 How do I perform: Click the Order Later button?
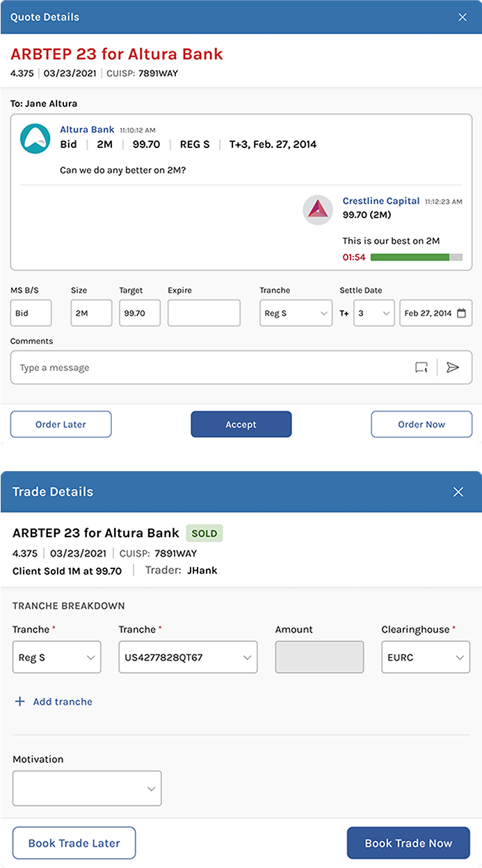[x=61, y=425]
